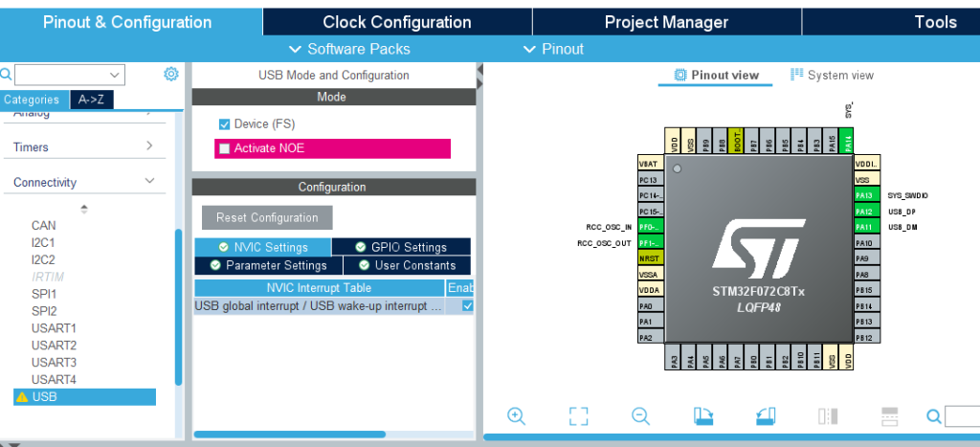980x447 pixels.
Task: Select I2C2 in Connectivity list
Action: click(44, 259)
